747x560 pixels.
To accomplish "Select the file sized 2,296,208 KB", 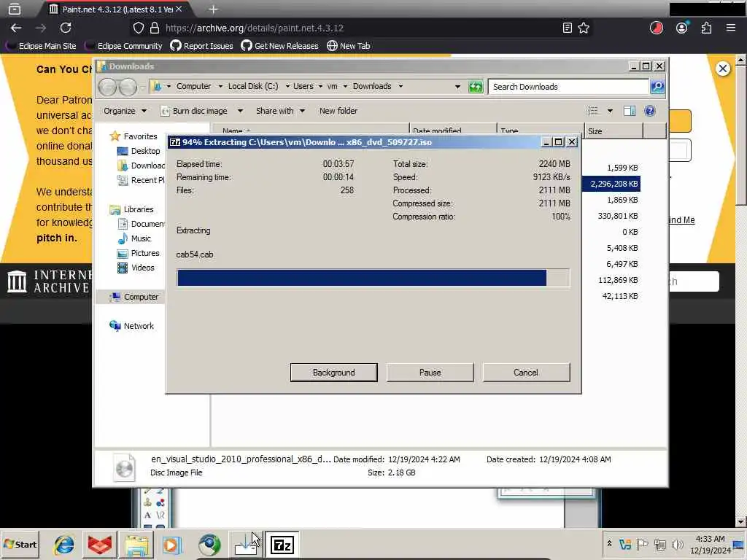I will click(611, 184).
